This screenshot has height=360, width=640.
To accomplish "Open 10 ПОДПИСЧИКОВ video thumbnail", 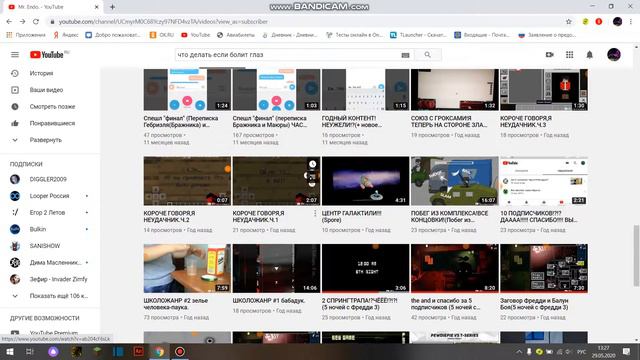I will [544, 181].
